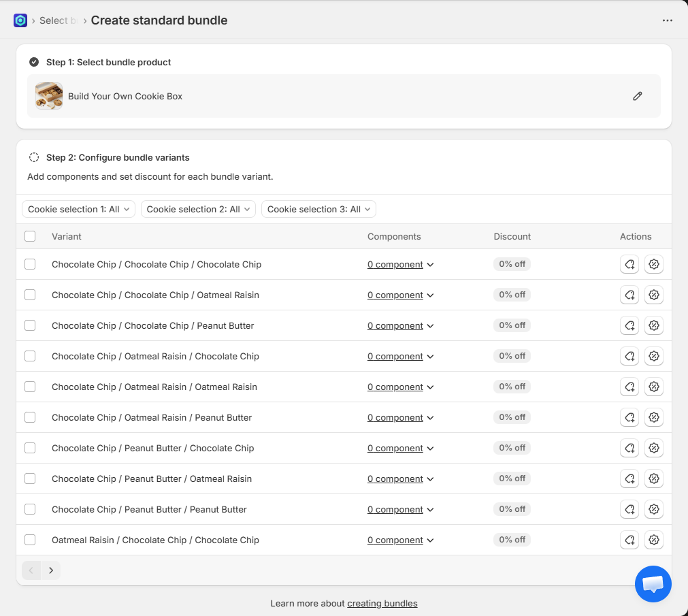The width and height of the screenshot is (688, 616).
Task: Expand 0 component for Chocolate Chip / Oatmeal Raisin / Peanut Butter
Action: [x=400, y=417]
